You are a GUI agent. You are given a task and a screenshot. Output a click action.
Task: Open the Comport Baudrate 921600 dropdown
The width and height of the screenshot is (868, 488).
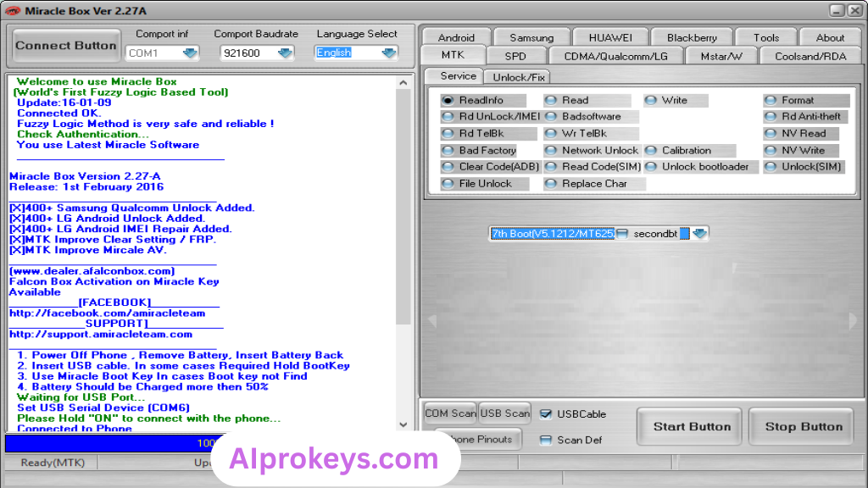[285, 53]
